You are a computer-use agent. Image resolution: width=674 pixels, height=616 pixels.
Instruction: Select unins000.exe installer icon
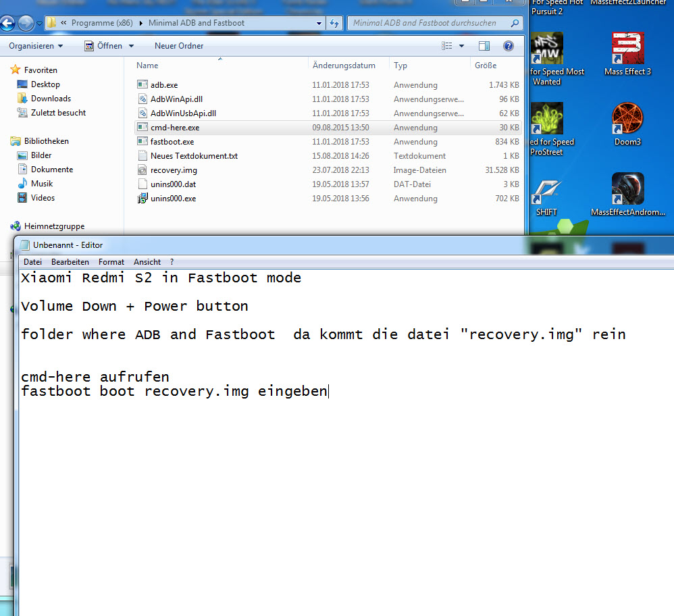tap(142, 198)
